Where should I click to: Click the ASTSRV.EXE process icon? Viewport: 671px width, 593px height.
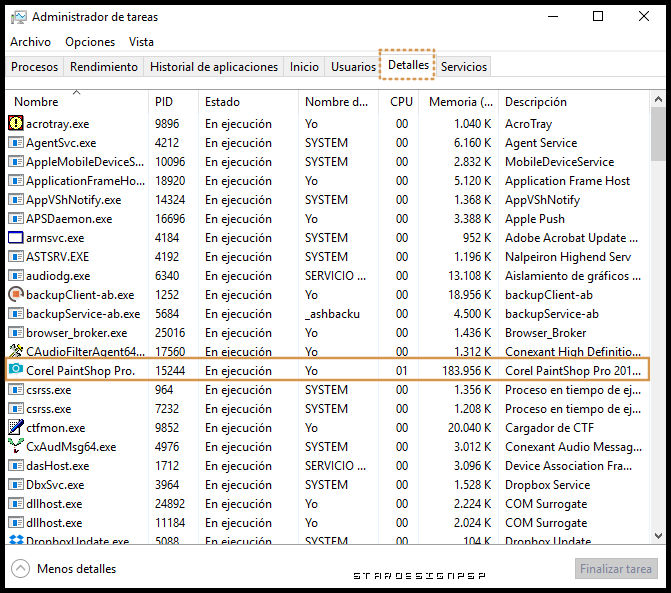pyautogui.click(x=16, y=256)
